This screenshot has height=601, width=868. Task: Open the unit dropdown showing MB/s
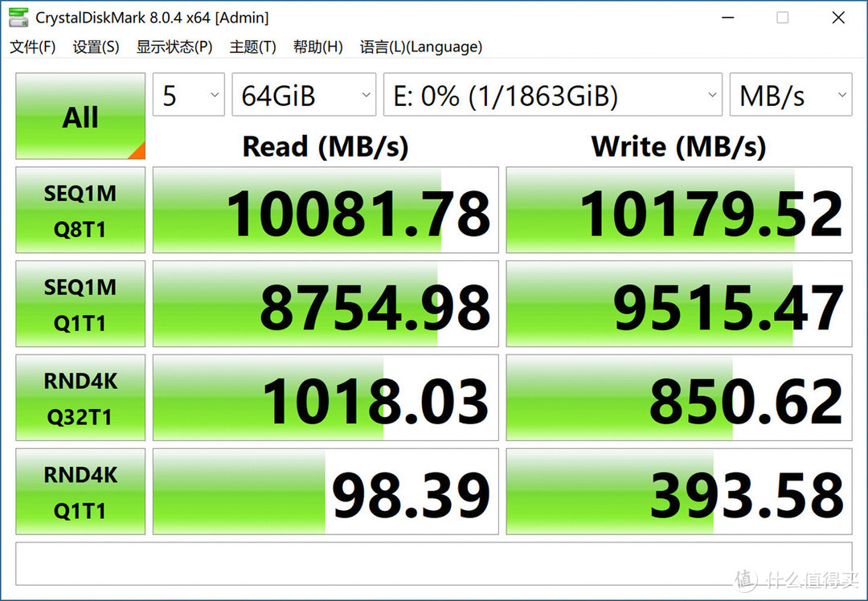pos(791,95)
